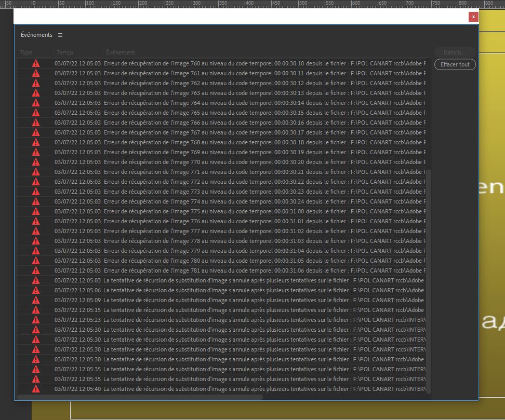Select the error text for timecode 00:00:30:16

click(265, 123)
